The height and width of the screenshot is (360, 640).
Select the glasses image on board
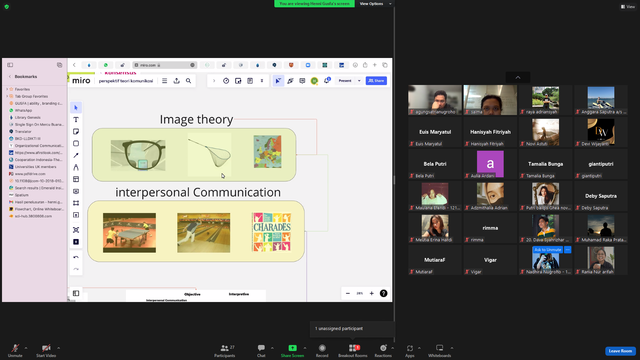pos(138,155)
